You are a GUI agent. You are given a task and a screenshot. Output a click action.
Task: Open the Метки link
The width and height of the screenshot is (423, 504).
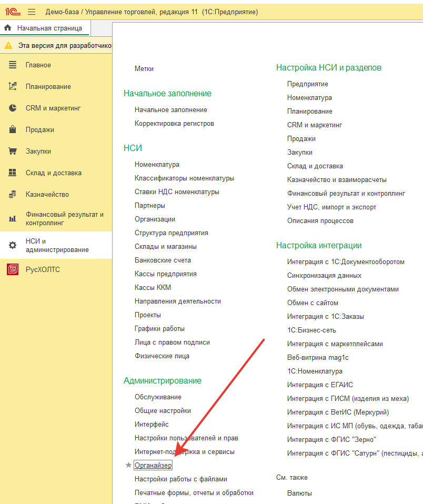tap(144, 68)
